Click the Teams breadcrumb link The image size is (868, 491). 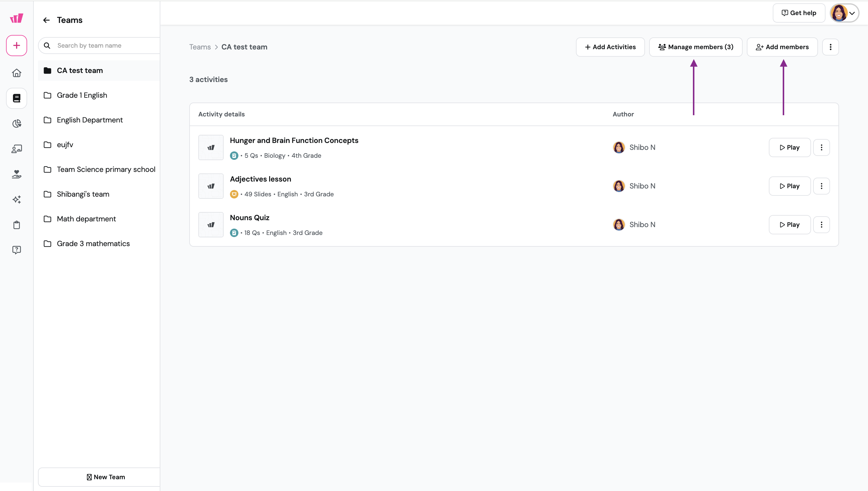pos(200,47)
